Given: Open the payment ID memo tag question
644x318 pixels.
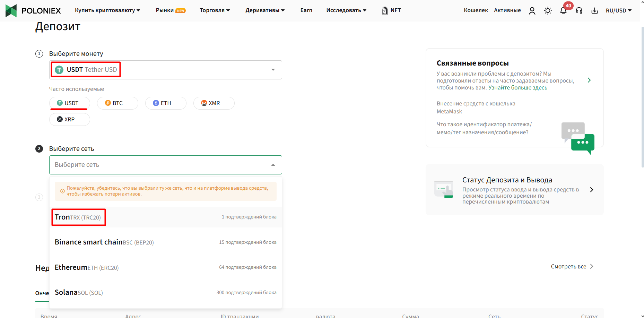Looking at the screenshot, I should pyautogui.click(x=484, y=128).
